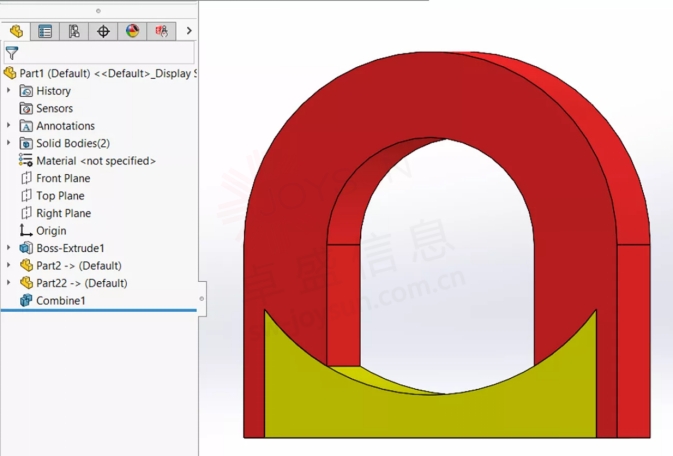Viewport: 673px width, 456px height.
Task: Expand the History folder
Action: [x=9, y=91]
